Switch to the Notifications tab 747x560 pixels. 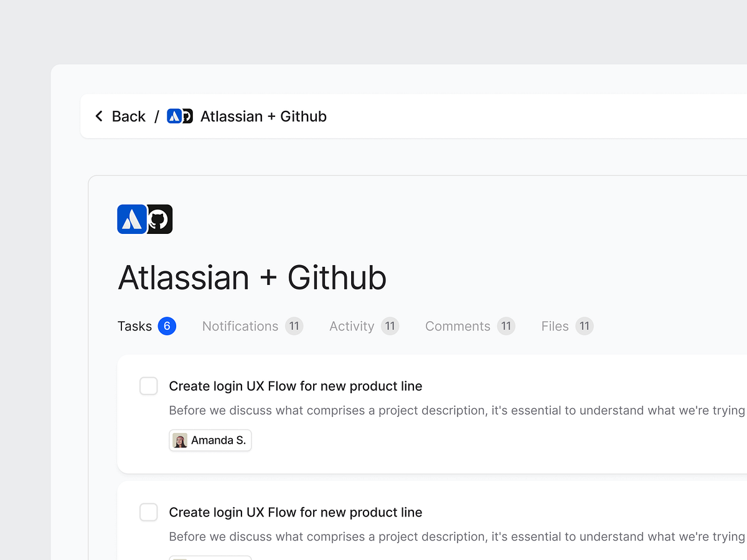coord(240,325)
